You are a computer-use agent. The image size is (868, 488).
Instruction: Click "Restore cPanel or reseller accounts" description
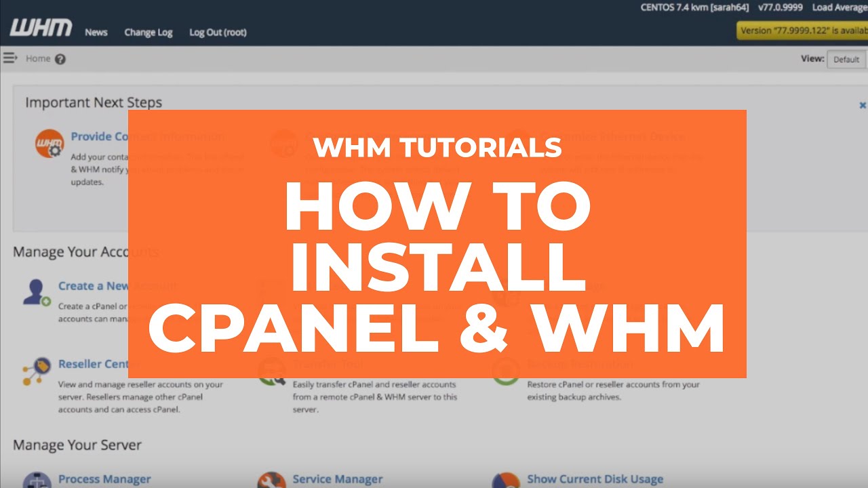[x=613, y=390]
